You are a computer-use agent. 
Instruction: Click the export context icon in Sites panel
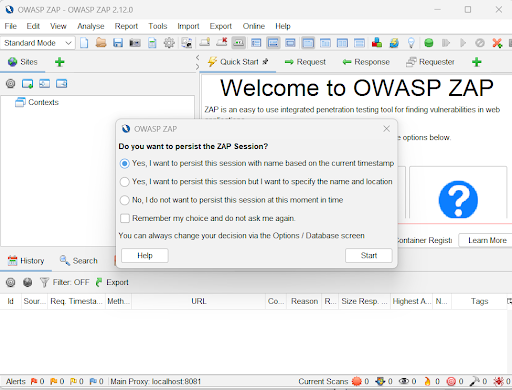pos(62,84)
